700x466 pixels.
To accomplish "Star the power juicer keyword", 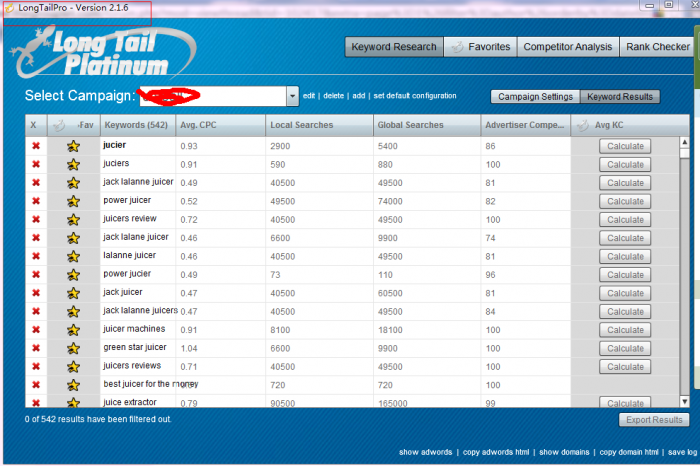I will click(73, 201).
